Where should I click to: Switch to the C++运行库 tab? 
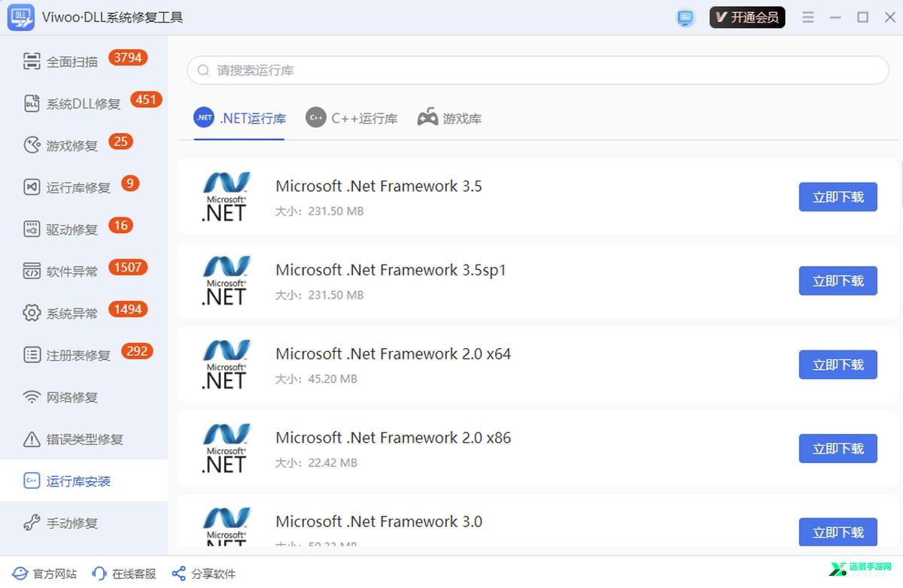pyautogui.click(x=351, y=118)
